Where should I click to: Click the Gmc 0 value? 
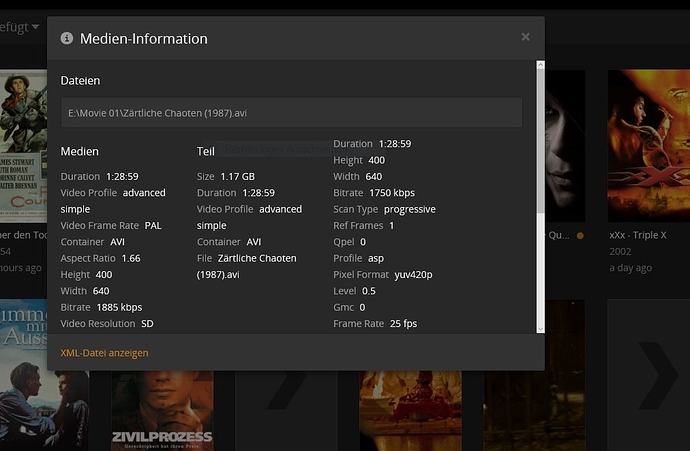click(362, 307)
